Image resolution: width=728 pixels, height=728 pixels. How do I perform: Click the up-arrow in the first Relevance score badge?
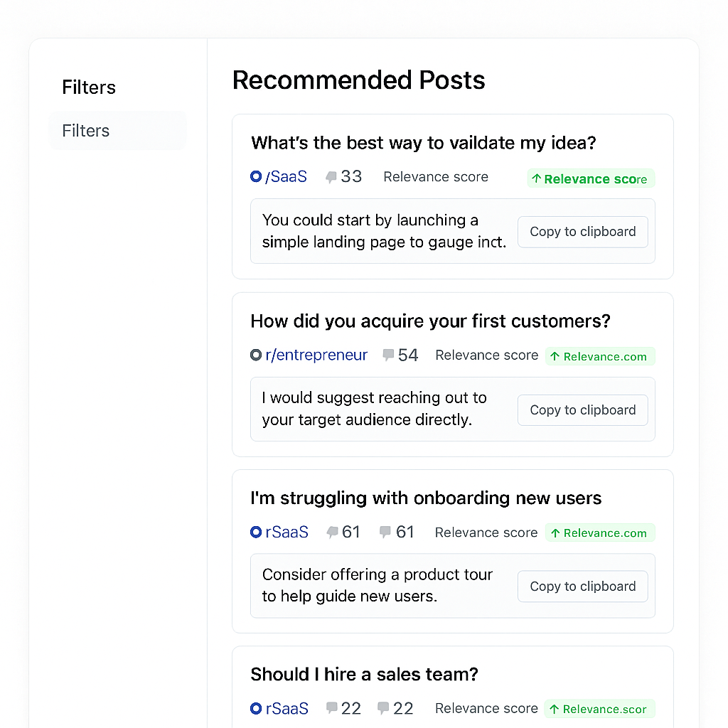537,178
